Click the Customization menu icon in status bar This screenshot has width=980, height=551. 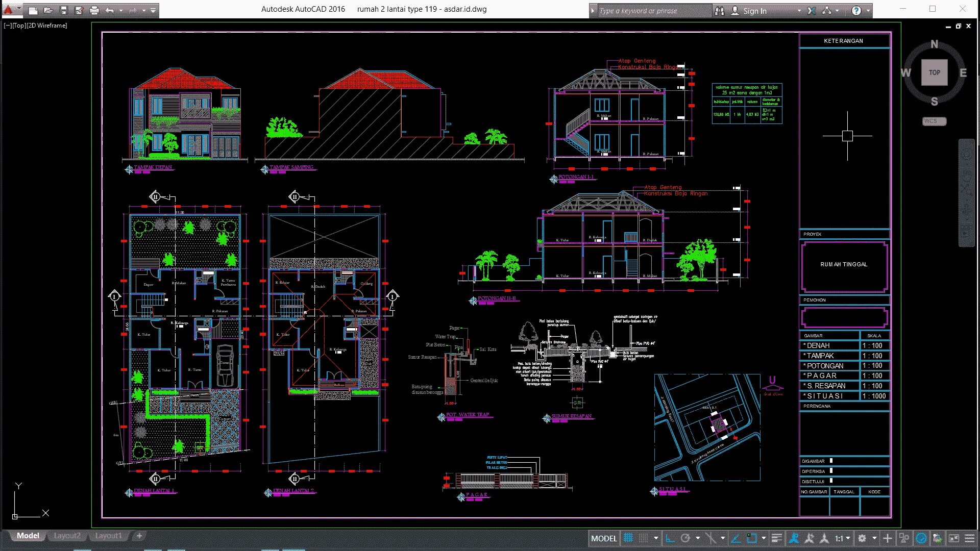click(969, 538)
